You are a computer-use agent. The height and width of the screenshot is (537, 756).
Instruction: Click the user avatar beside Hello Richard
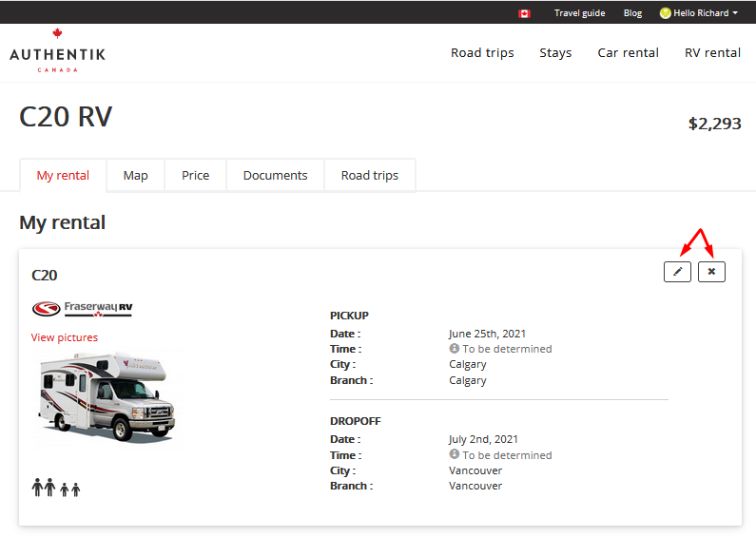tap(665, 13)
